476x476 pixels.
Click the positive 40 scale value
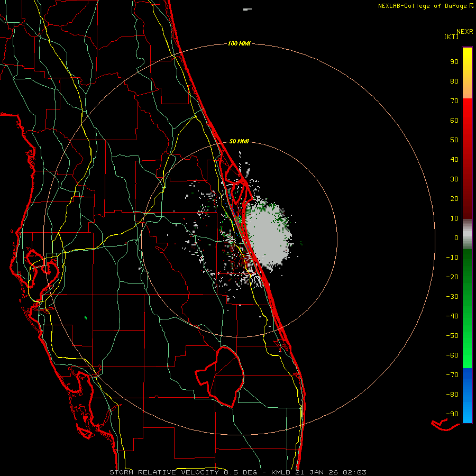click(454, 159)
